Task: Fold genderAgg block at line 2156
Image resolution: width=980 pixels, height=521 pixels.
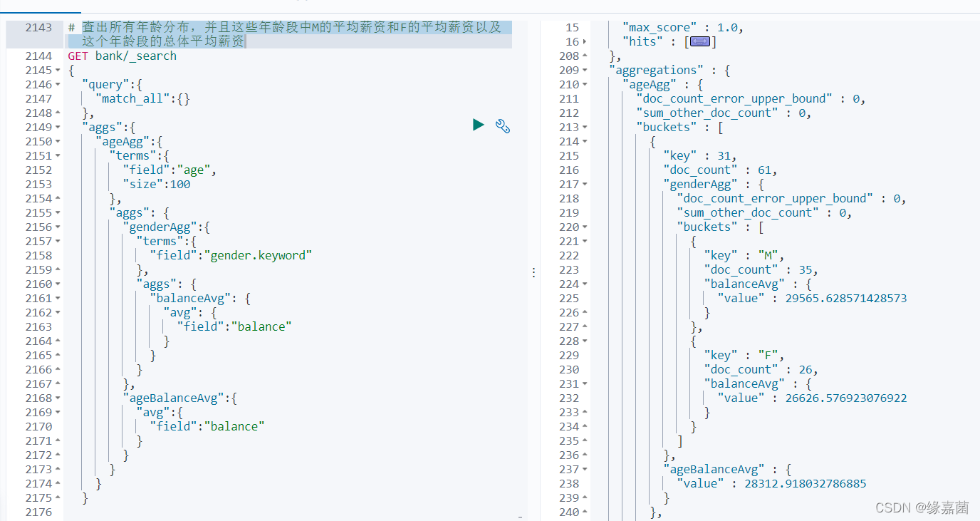Action: pos(58,227)
